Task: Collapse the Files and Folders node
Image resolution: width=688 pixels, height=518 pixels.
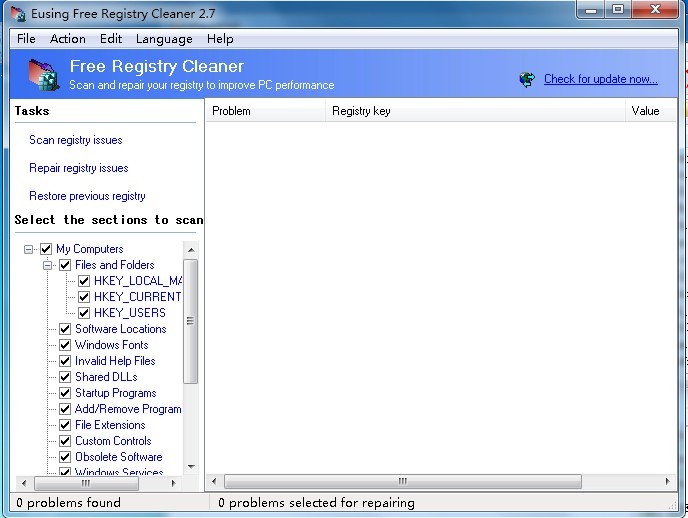Action: click(47, 265)
